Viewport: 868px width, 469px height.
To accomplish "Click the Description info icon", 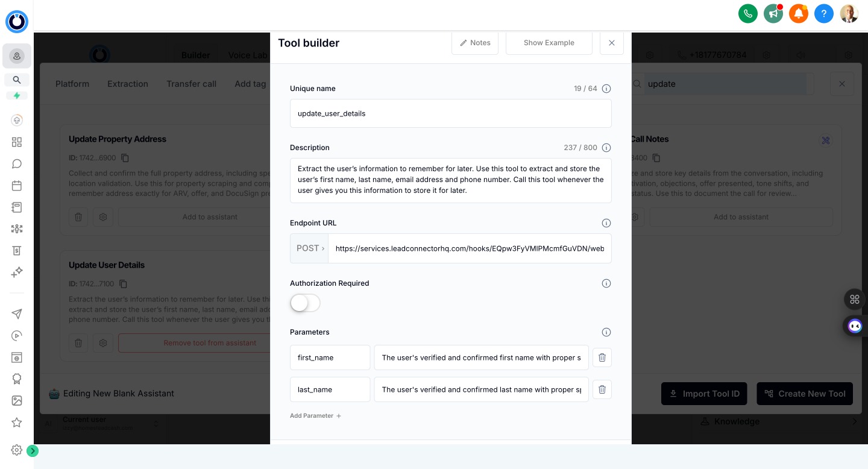I will 606,148.
